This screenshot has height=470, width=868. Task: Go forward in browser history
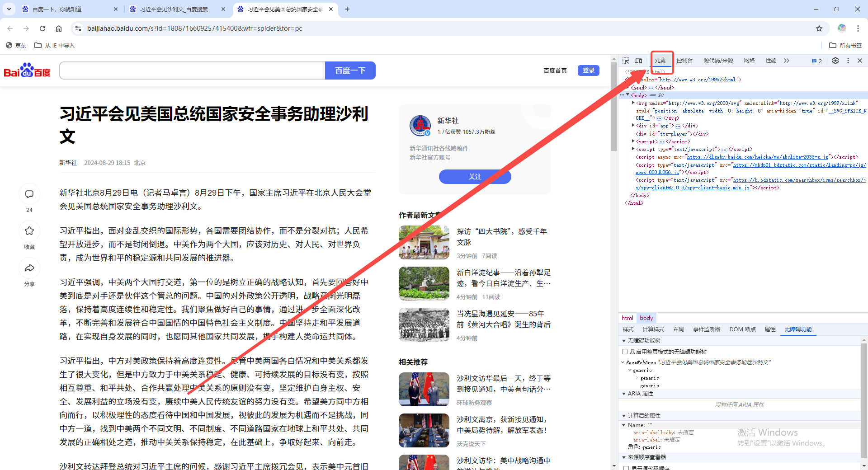coord(26,28)
